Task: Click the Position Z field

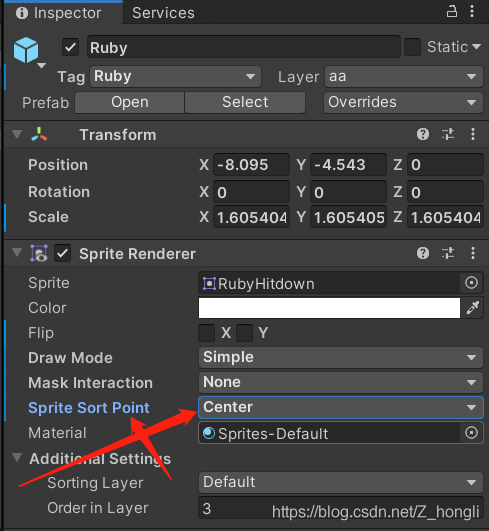Action: coord(445,165)
